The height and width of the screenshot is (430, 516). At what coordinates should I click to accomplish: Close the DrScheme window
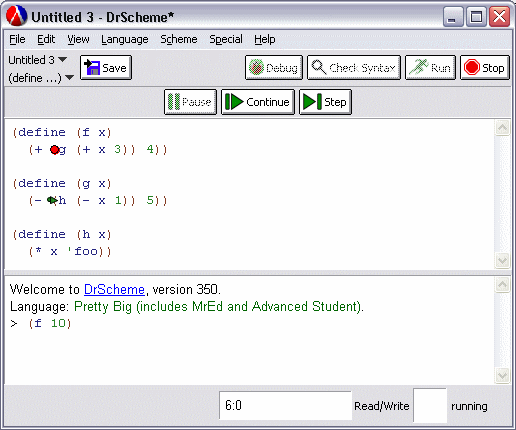pos(499,17)
